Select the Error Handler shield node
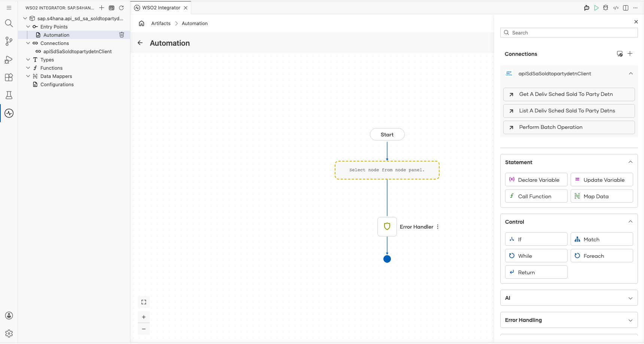The width and height of the screenshot is (644, 344). 387,226
